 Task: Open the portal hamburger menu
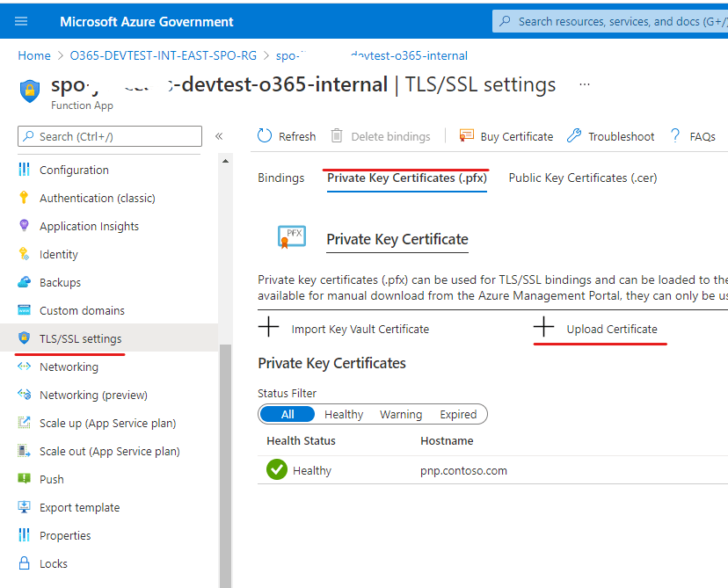coord(21,21)
